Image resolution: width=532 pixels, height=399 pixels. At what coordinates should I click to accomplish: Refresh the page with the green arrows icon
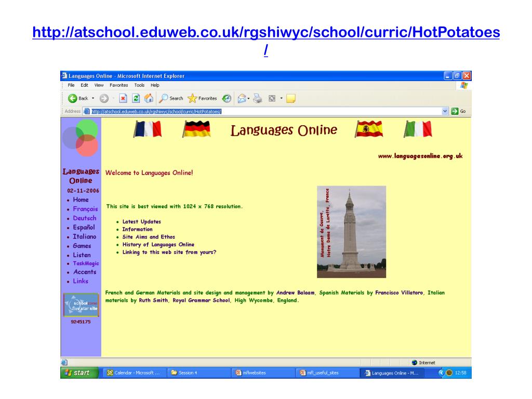(x=136, y=98)
